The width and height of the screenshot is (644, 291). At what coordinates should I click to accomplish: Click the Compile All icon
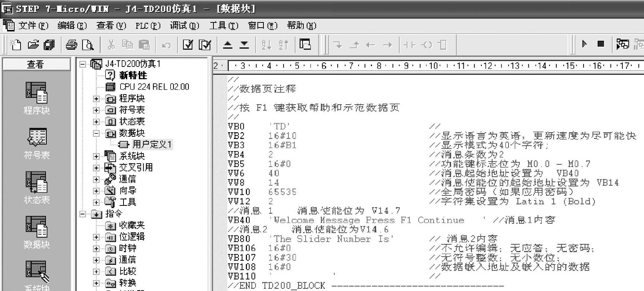click(x=205, y=45)
